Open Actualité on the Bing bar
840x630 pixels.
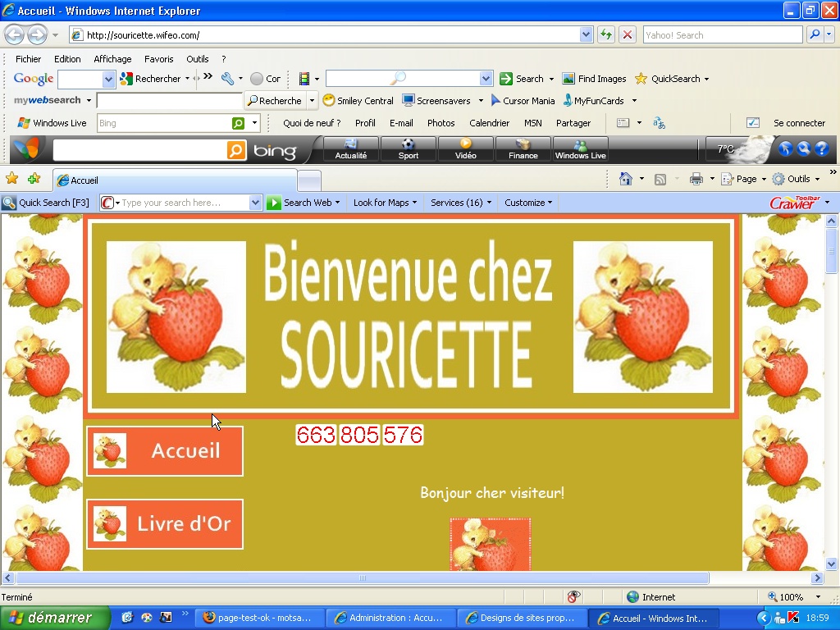(351, 149)
